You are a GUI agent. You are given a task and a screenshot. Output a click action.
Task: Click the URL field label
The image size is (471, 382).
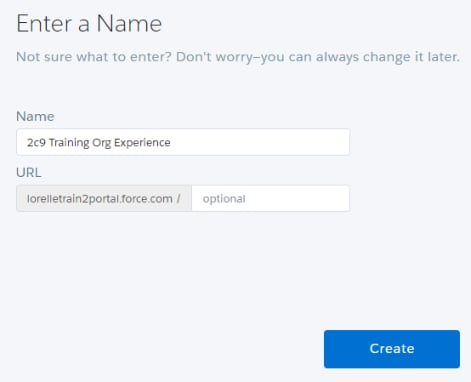click(x=29, y=173)
